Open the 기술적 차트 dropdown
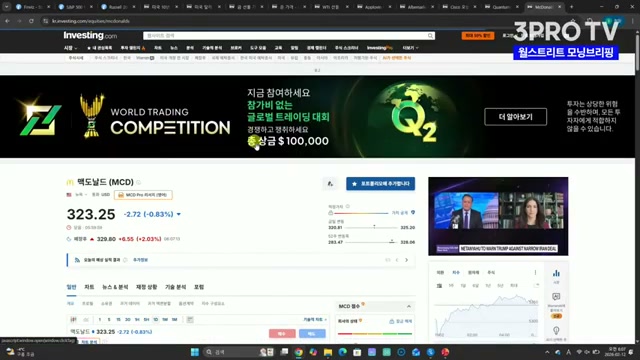The image size is (640, 360). [x=315, y=320]
